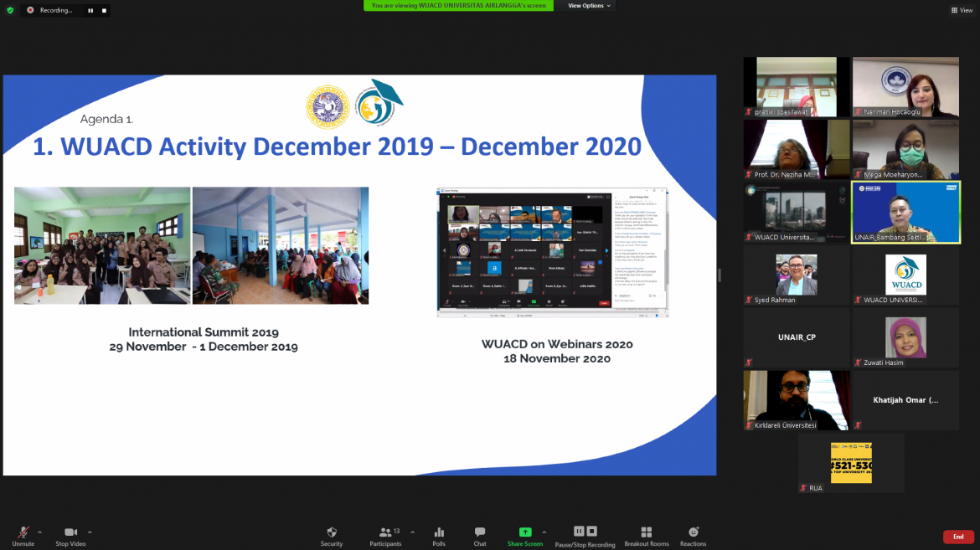Screen dimensions: 980x550
Task: Expand audio options arrow beside Unmute
Action: [40, 532]
